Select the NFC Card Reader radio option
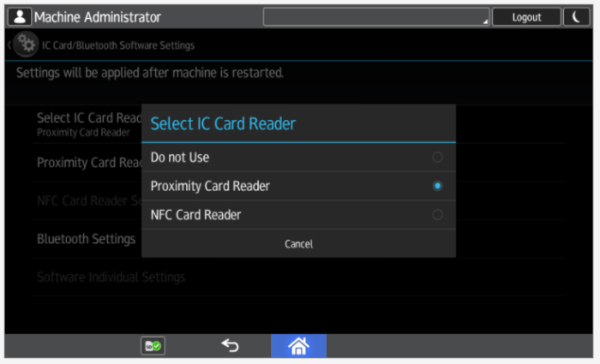 point(437,215)
